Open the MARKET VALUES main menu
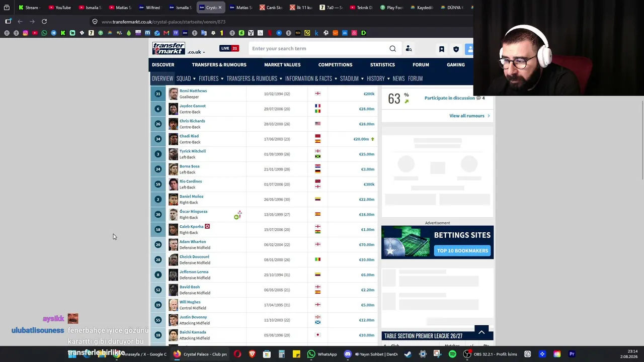Screen dimensions: 644x362 [x=282, y=65]
